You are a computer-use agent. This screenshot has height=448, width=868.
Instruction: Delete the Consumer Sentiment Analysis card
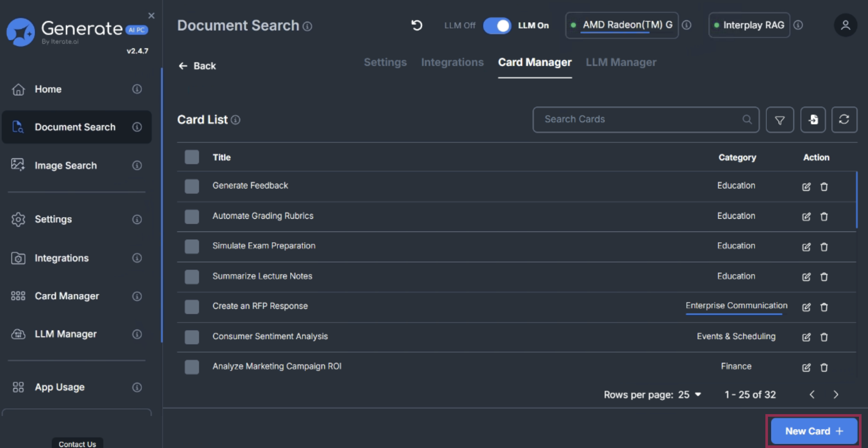tap(824, 337)
